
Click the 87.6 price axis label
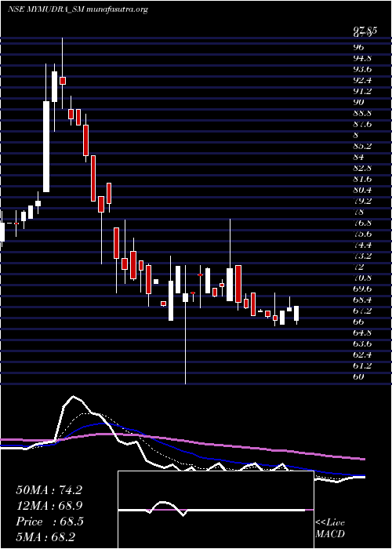tap(362, 124)
